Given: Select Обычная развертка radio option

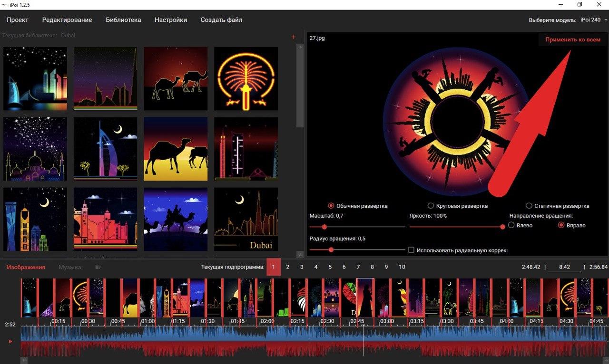Looking at the screenshot, I should [358, 206].
